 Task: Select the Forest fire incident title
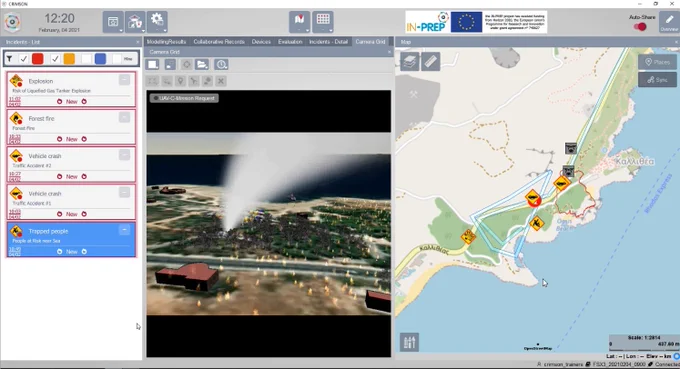tap(41, 118)
